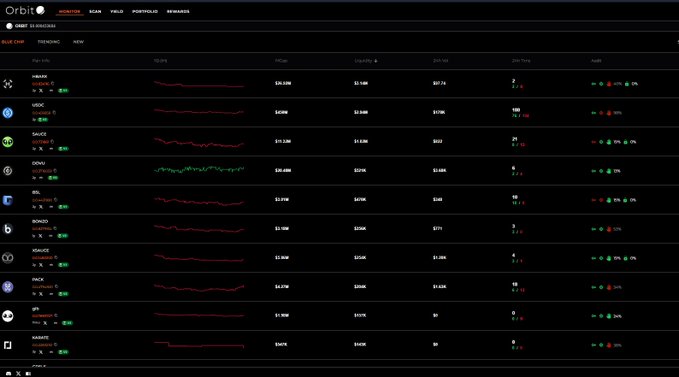Image resolution: width=679 pixels, height=377 pixels.
Task: Click the USDC green badge
Action: pos(43,120)
